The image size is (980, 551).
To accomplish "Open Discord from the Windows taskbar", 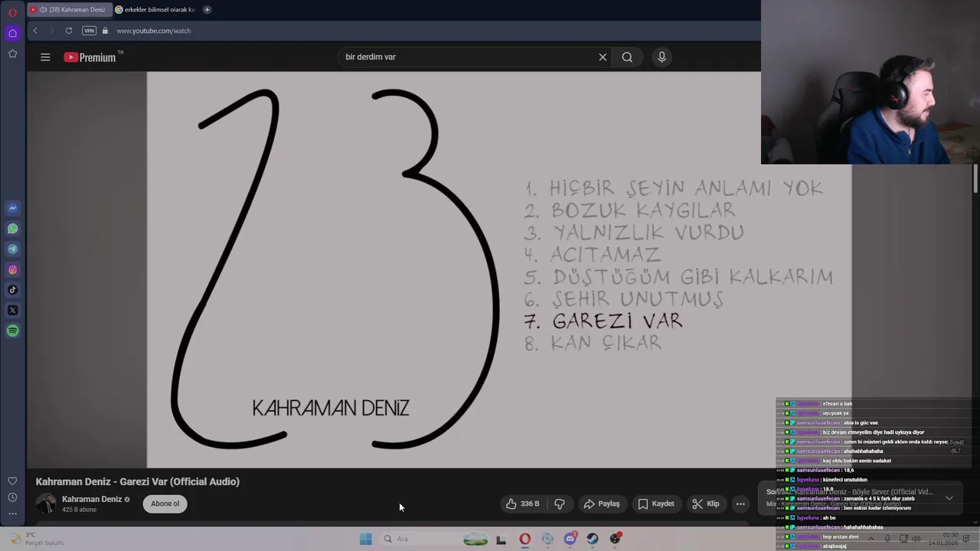I will click(570, 539).
